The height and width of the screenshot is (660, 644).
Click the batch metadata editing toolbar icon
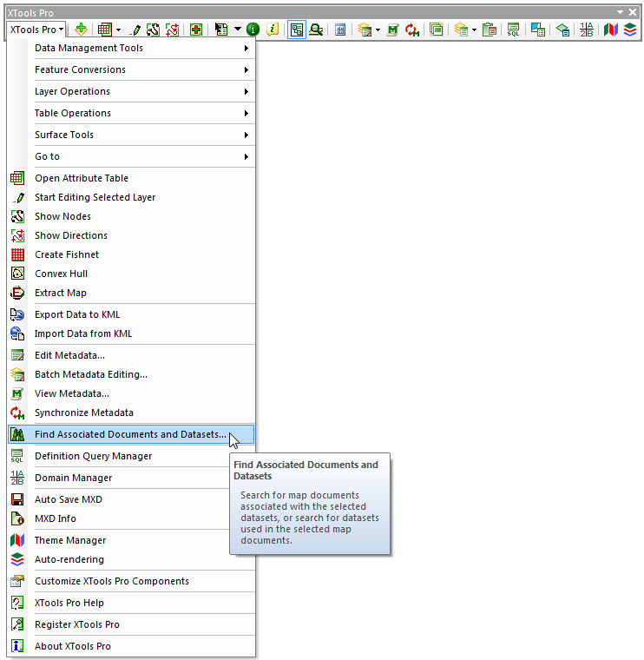point(365,30)
